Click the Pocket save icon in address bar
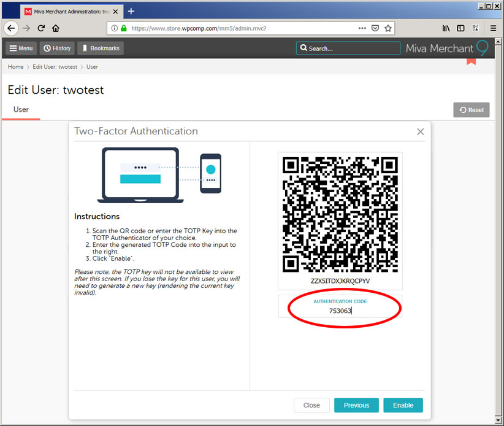504x426 pixels. click(x=375, y=28)
